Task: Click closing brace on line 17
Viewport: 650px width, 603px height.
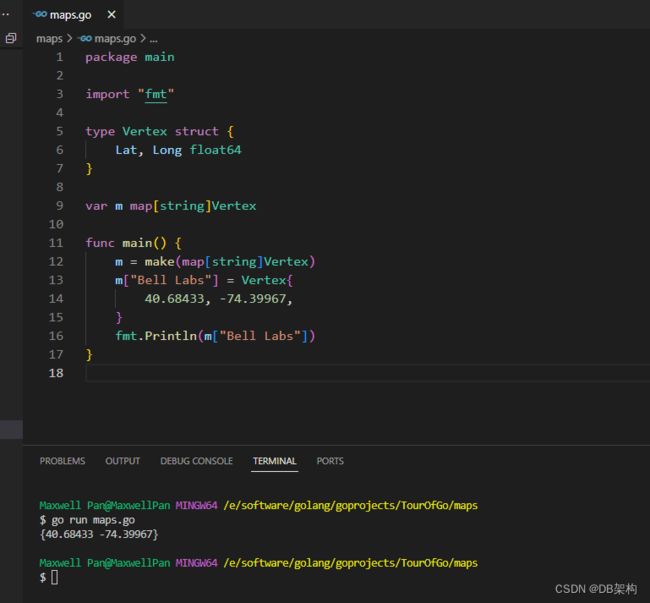Action: (x=89, y=354)
